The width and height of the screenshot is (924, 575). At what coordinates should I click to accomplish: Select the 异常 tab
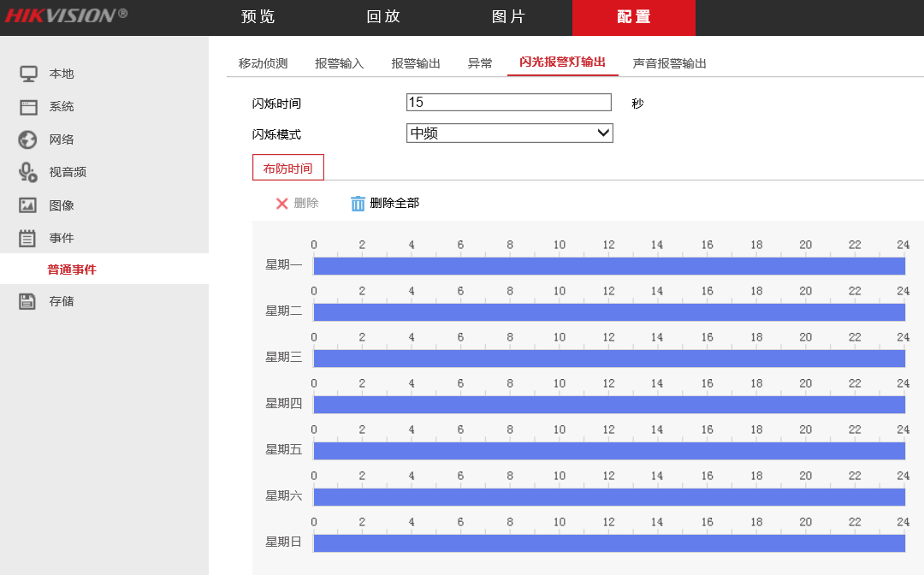click(x=480, y=62)
